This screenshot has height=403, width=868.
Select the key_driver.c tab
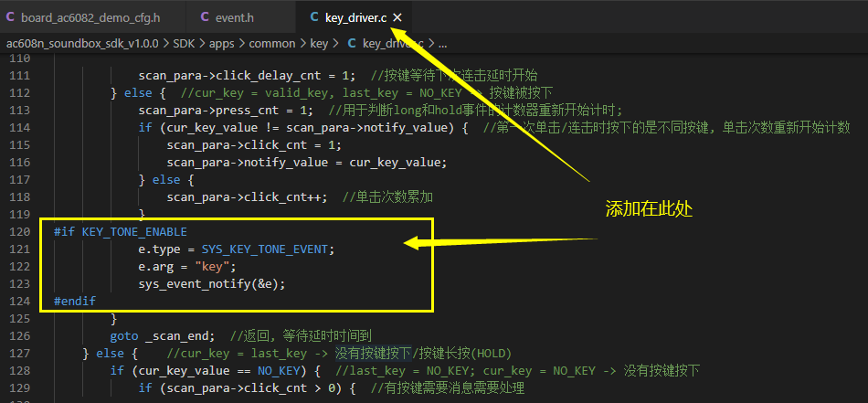pyautogui.click(x=356, y=17)
